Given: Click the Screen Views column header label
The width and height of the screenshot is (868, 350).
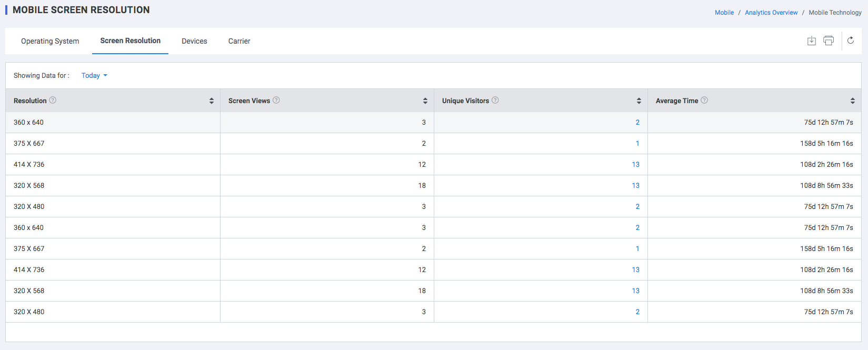Looking at the screenshot, I should 249,101.
